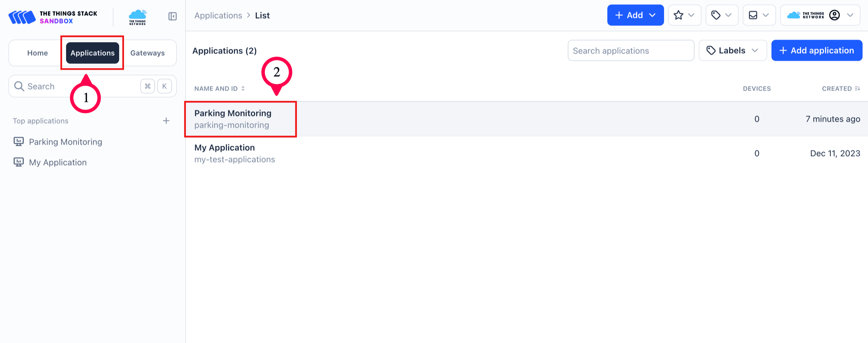Click the Add application button
This screenshot has height=343, width=868.
816,50
